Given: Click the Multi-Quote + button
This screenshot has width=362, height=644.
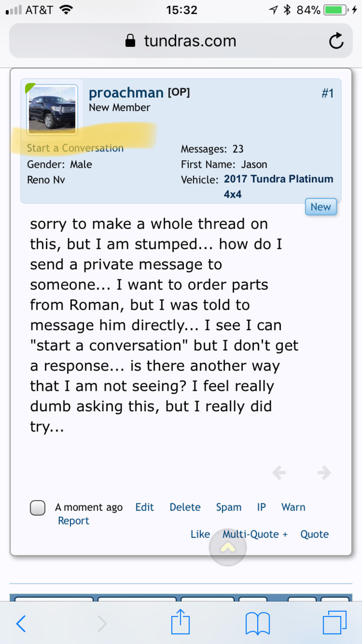Looking at the screenshot, I should [x=255, y=534].
